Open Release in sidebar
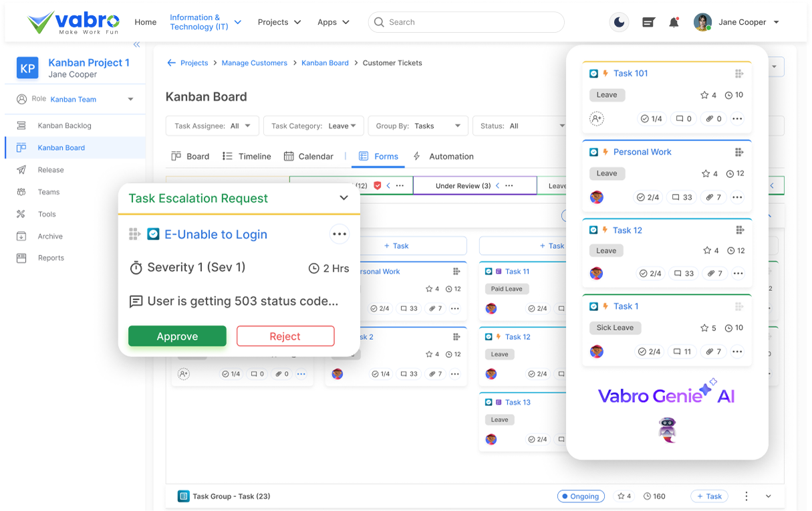812x511 pixels. coord(51,170)
